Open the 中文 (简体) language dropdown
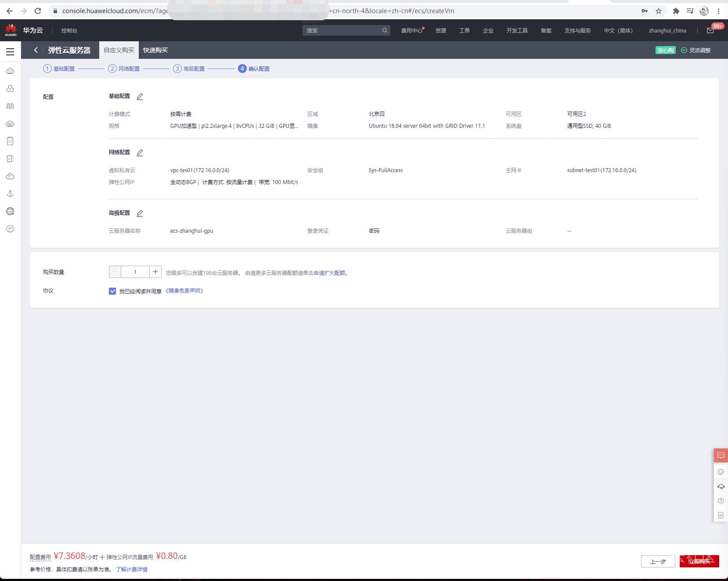This screenshot has height=581, width=728. click(619, 30)
